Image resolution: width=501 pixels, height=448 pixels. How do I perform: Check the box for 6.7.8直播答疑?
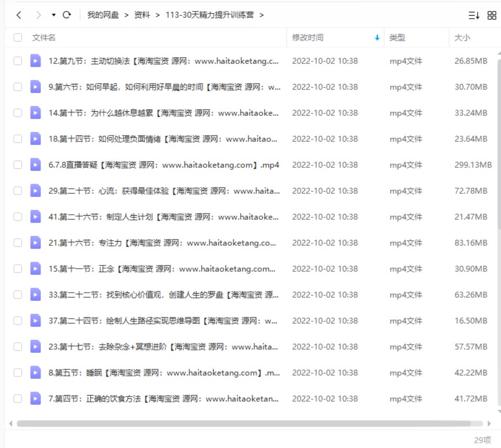pyautogui.click(x=18, y=165)
